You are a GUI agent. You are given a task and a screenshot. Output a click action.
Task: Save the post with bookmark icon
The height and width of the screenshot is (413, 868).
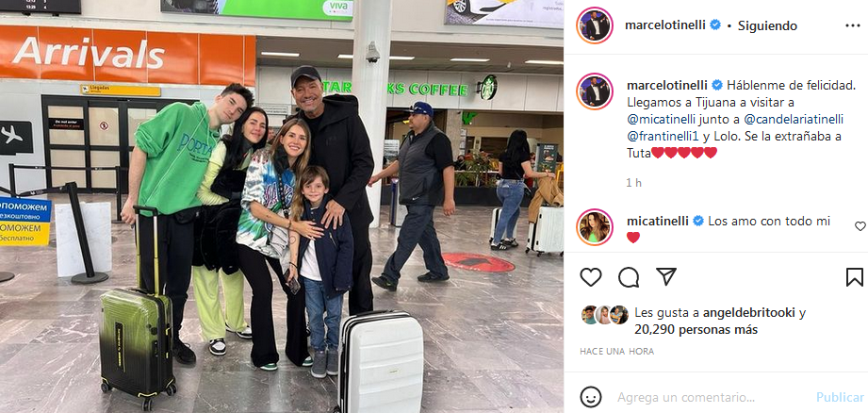[854, 277]
